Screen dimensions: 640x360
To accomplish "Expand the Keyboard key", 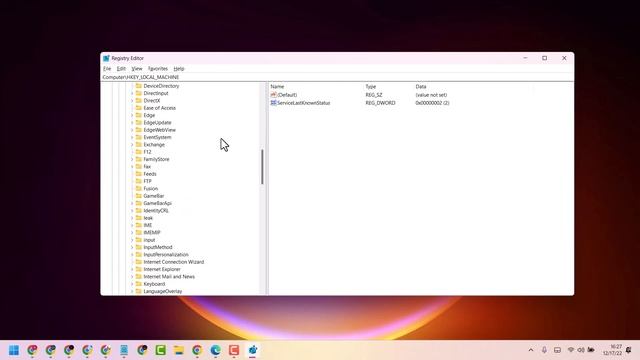I will click(132, 284).
